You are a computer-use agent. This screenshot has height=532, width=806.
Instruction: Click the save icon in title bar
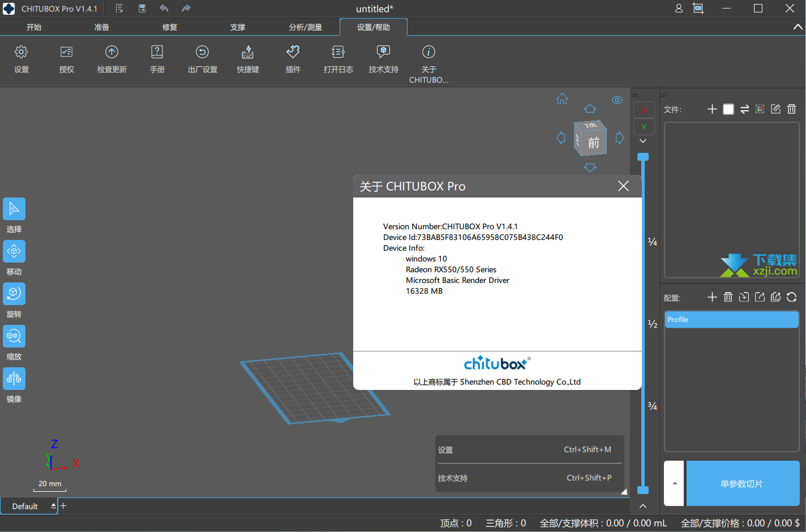coord(142,8)
